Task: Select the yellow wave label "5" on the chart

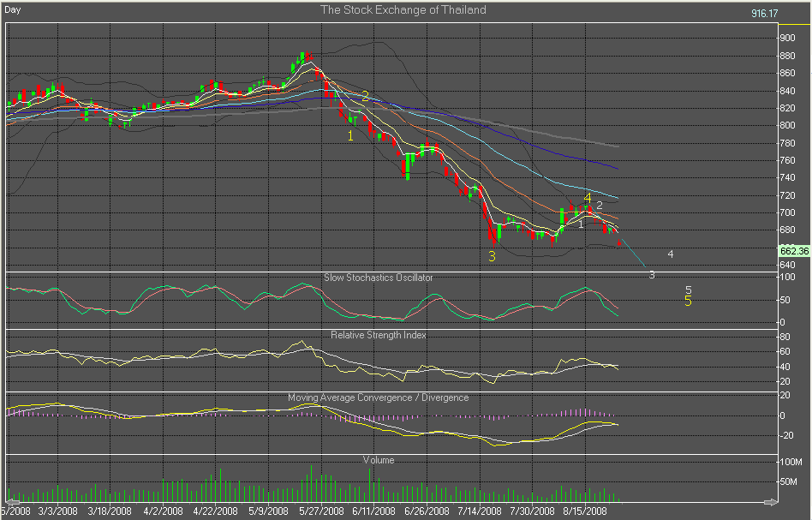Action: pyautogui.click(x=689, y=301)
